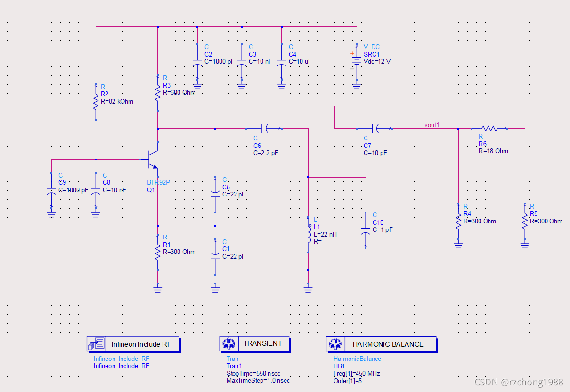Select capacitor C10 symbol (1 pF)
The image size is (570, 392).
pos(366,230)
